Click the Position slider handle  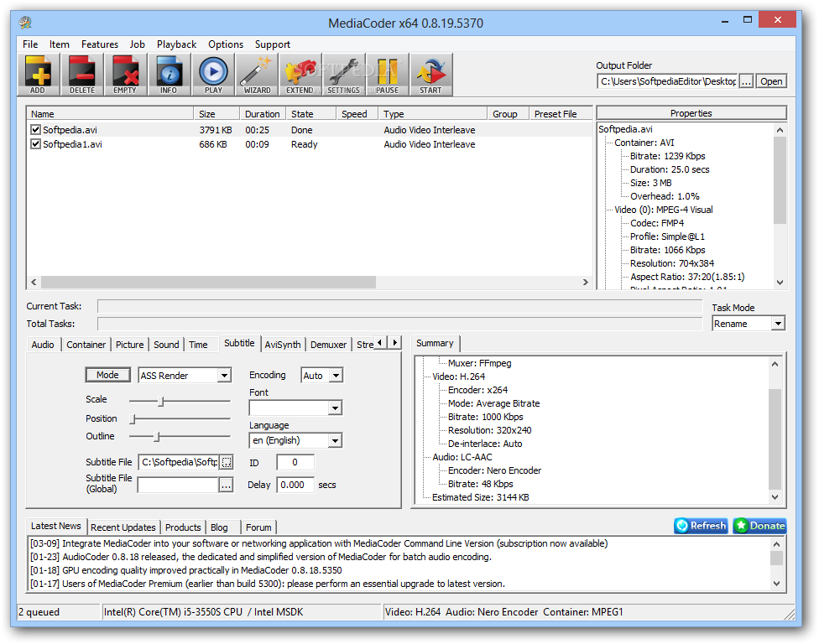133,418
